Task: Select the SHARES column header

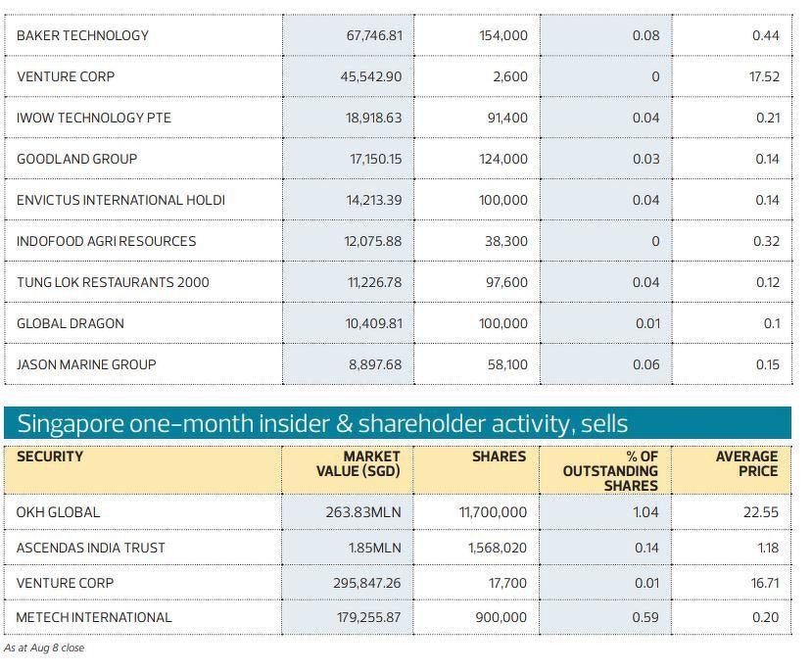Action: pos(499,456)
